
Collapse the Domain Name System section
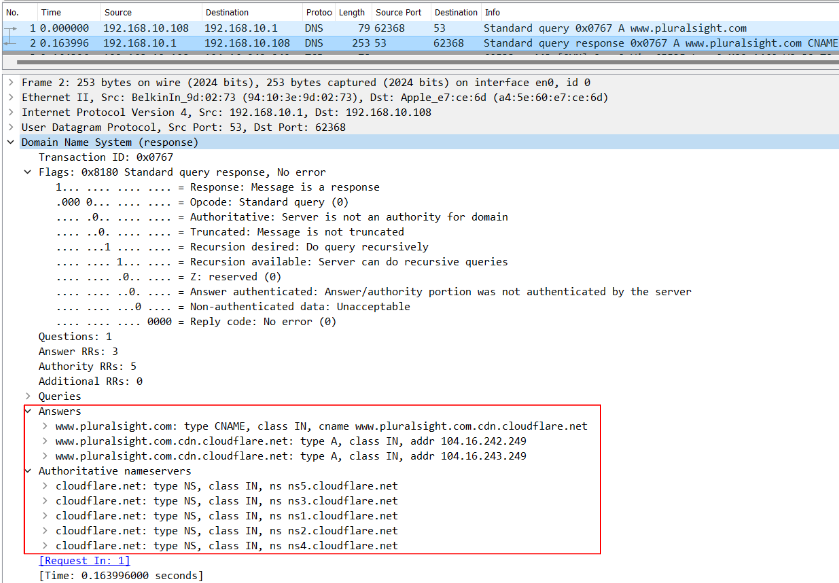click(11, 142)
